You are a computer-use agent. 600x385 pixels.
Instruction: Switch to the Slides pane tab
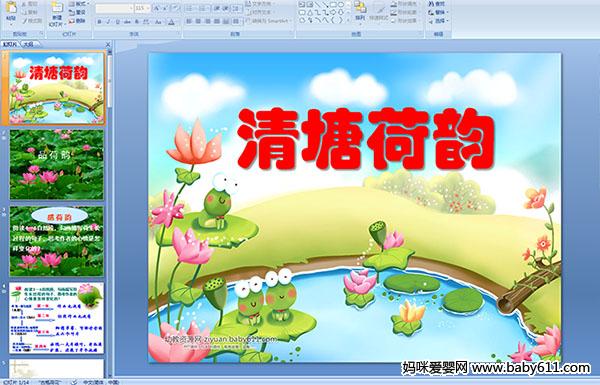coord(10,44)
